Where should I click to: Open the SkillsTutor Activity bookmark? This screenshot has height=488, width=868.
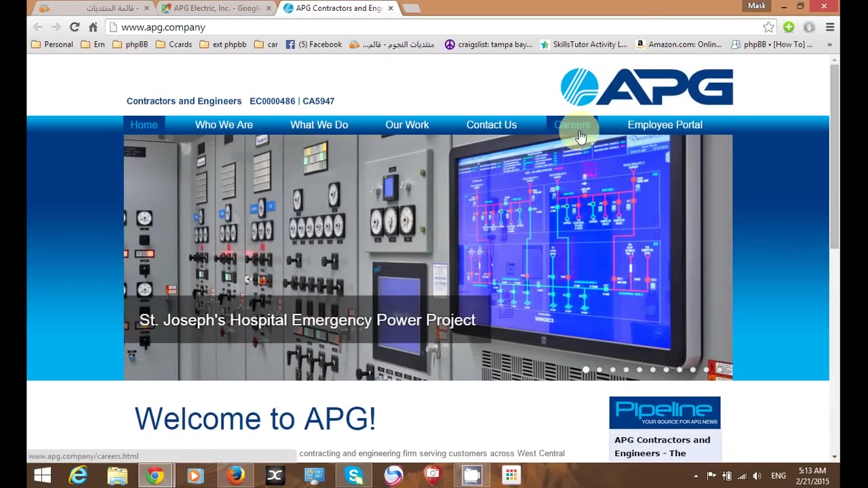[583, 44]
